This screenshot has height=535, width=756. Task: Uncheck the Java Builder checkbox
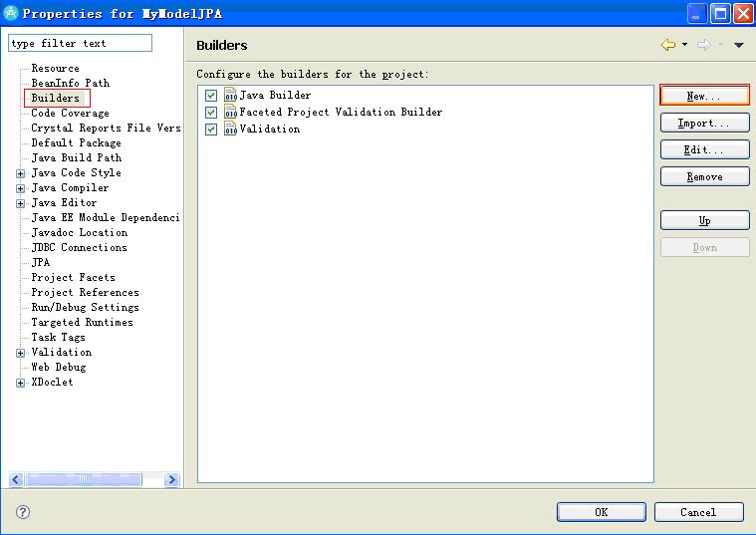[x=211, y=95]
